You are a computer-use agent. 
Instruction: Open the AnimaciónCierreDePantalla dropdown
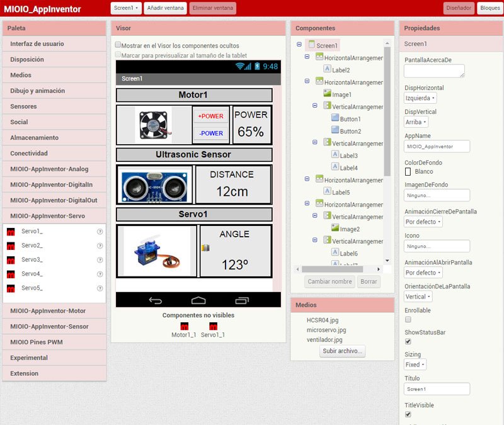click(423, 222)
